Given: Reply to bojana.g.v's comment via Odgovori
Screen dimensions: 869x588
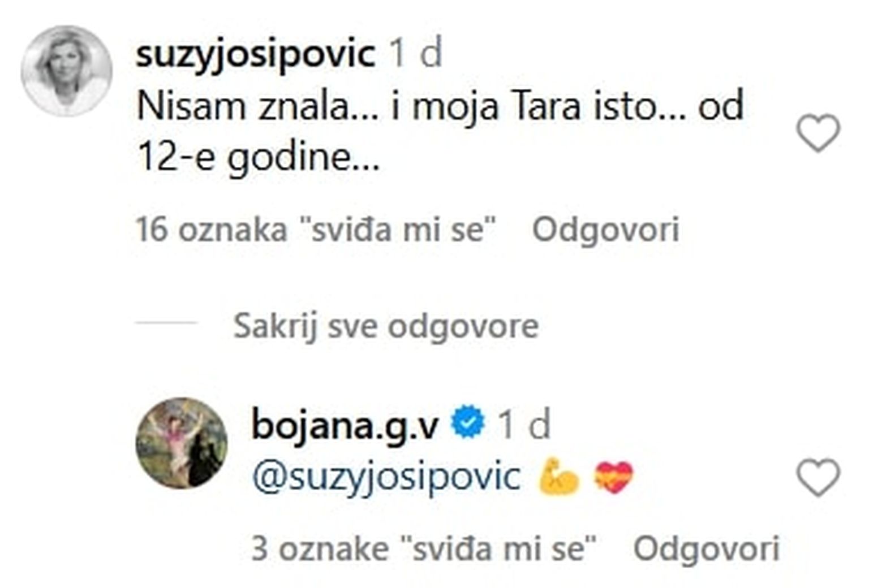Looking at the screenshot, I should (706, 548).
